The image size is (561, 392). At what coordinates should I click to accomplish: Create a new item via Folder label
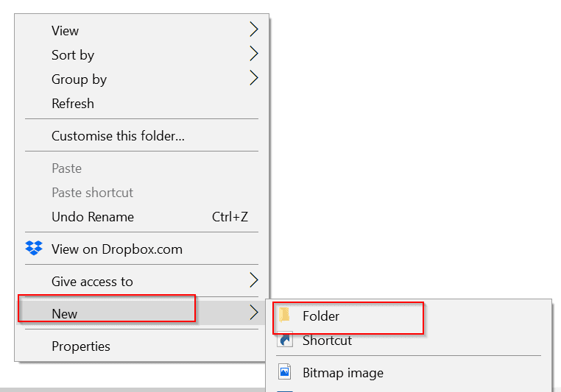tap(321, 316)
